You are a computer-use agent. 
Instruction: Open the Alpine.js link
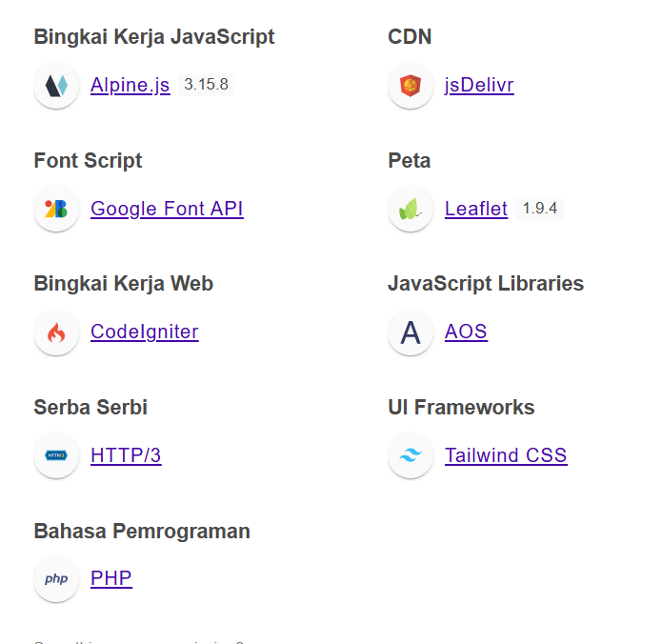[x=130, y=86]
